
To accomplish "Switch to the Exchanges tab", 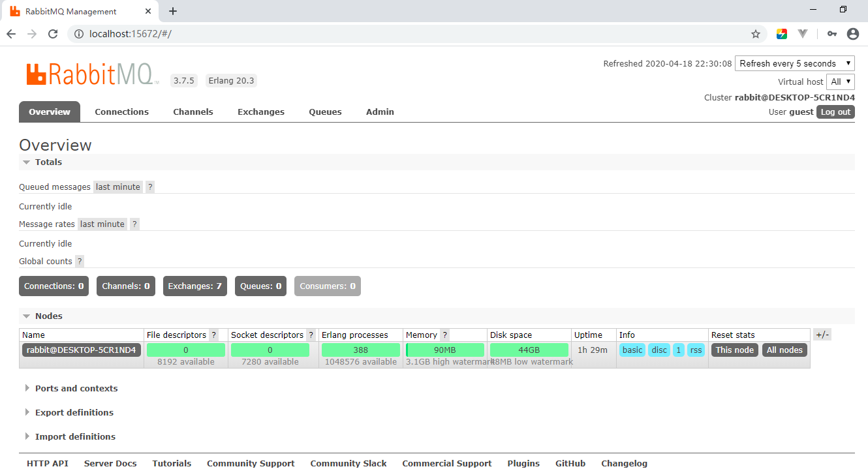I will pyautogui.click(x=261, y=112).
